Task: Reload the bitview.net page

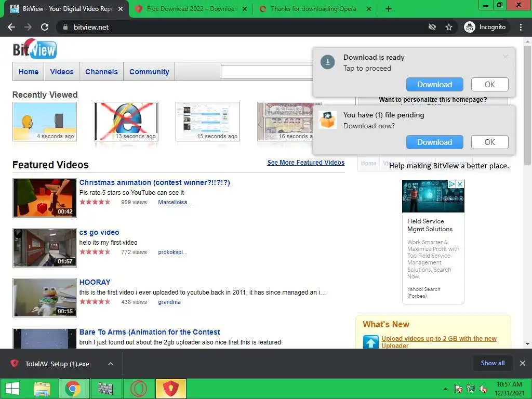Action: pos(45,27)
